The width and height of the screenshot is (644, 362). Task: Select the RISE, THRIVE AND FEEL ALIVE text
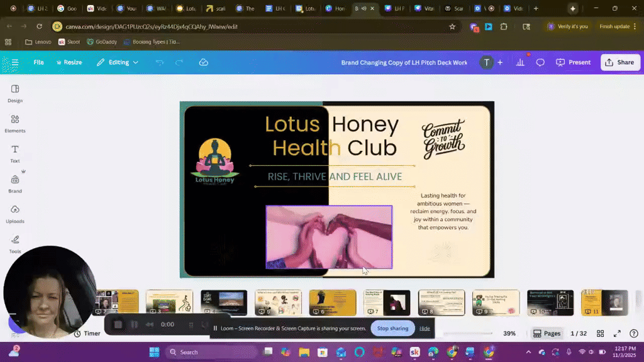tap(335, 177)
